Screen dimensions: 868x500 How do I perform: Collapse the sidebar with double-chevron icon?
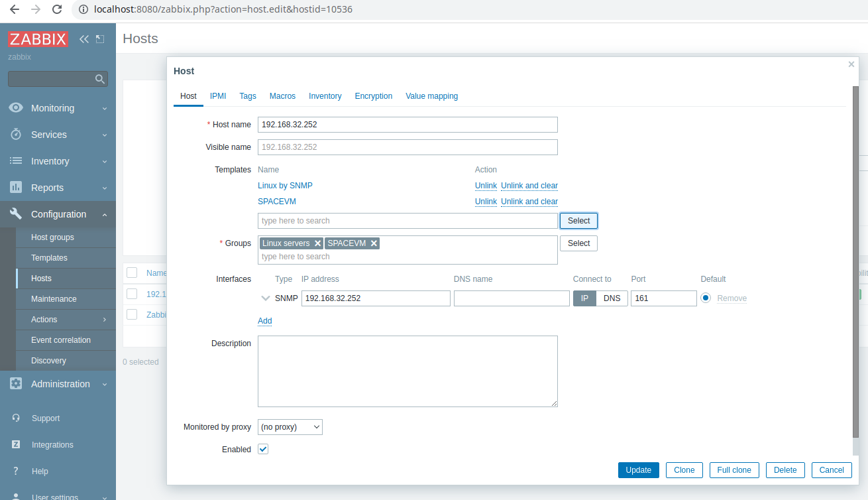(x=84, y=39)
